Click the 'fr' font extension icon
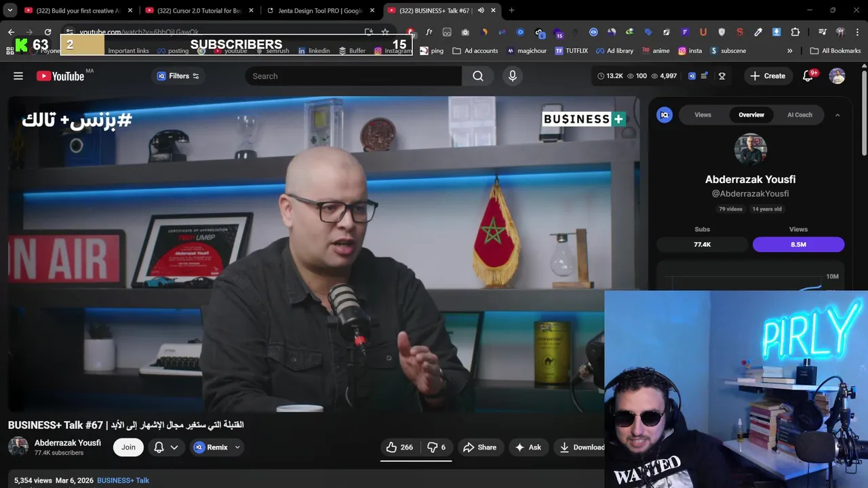868x488 pixels. click(x=429, y=32)
